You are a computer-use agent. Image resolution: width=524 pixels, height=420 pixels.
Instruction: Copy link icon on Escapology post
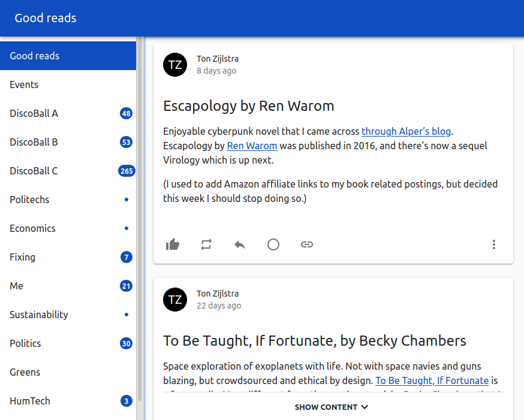tap(307, 244)
